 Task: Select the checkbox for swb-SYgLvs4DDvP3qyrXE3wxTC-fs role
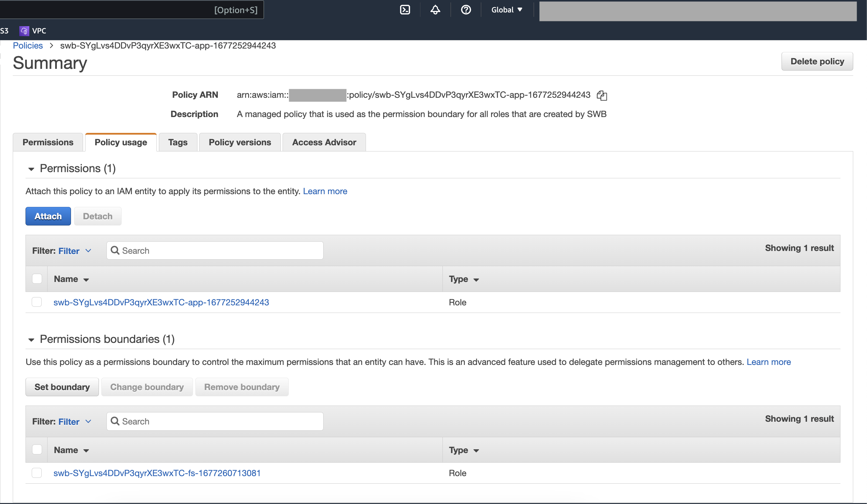tap(37, 473)
